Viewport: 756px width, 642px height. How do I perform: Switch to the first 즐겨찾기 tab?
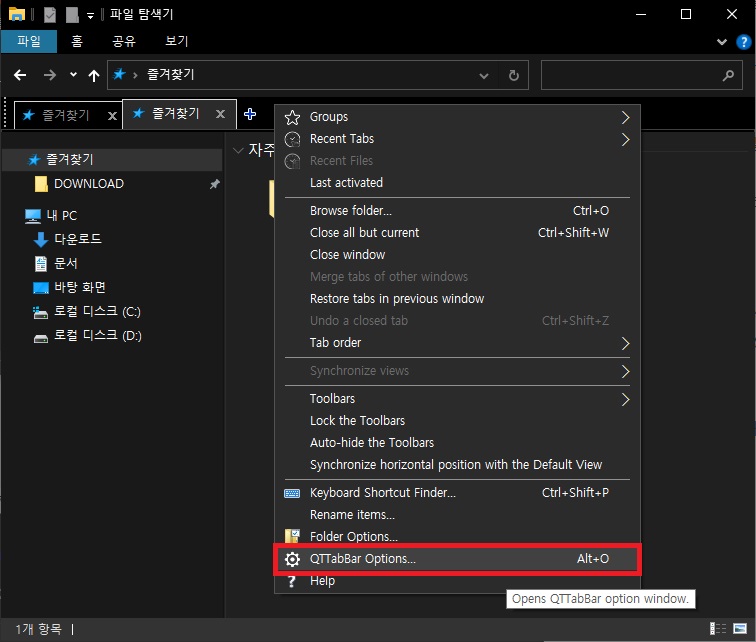point(66,115)
